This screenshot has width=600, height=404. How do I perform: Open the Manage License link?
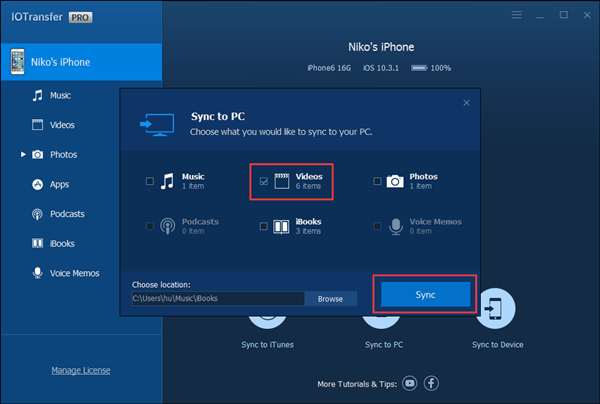(81, 371)
